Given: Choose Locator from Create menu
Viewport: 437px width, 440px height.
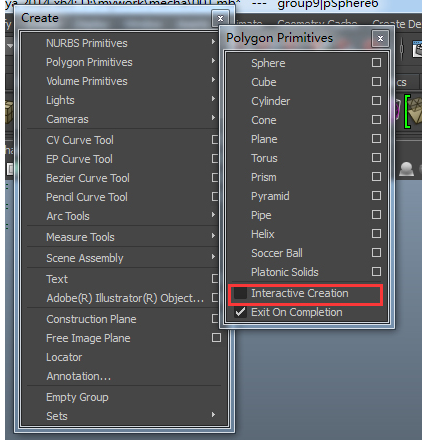Looking at the screenshot, I should pyautogui.click(x=64, y=357).
